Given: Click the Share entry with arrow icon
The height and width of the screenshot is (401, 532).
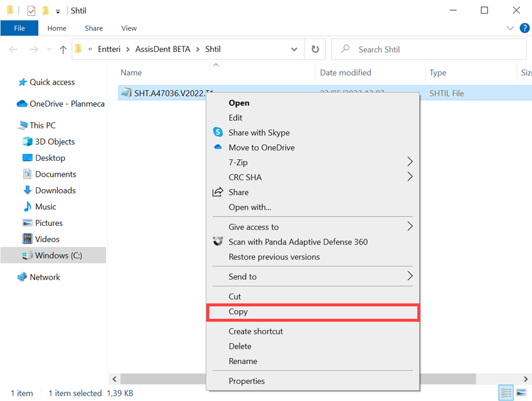Looking at the screenshot, I should point(313,192).
